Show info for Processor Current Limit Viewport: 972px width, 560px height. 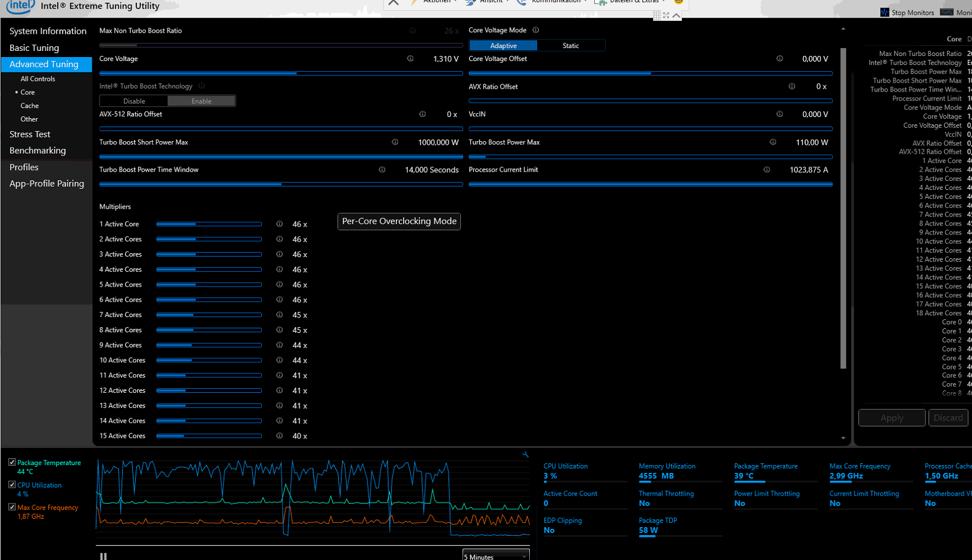(767, 170)
